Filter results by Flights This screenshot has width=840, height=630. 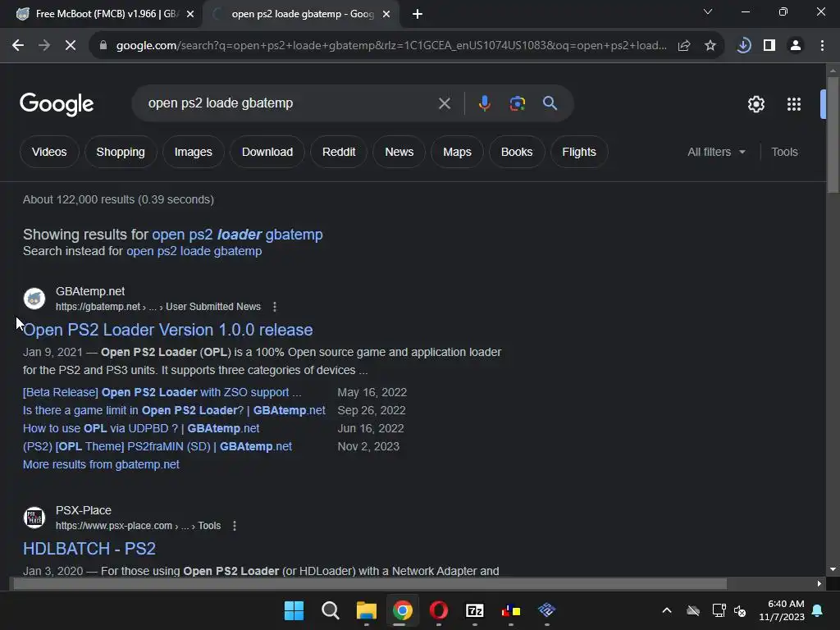(579, 152)
